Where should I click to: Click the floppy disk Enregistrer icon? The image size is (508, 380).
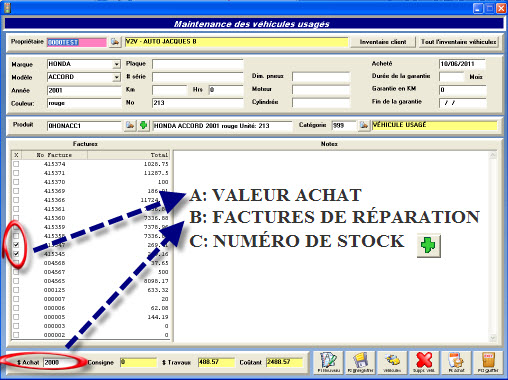[360, 362]
